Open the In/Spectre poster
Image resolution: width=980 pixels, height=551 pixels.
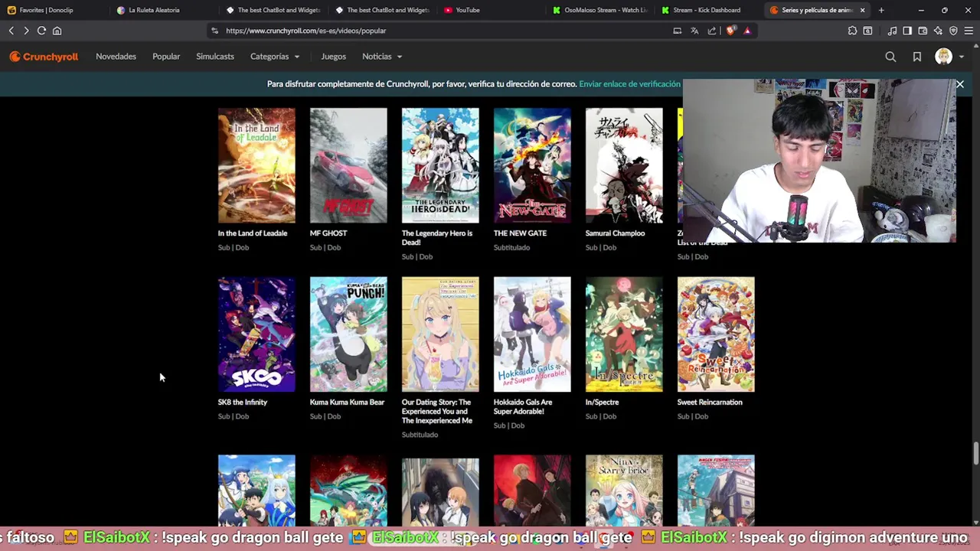[624, 334]
